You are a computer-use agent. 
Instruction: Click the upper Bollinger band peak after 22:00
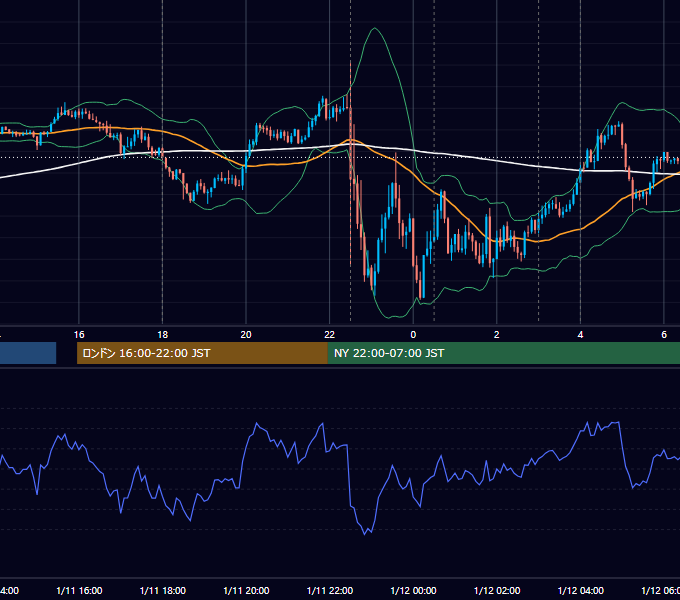(375, 29)
